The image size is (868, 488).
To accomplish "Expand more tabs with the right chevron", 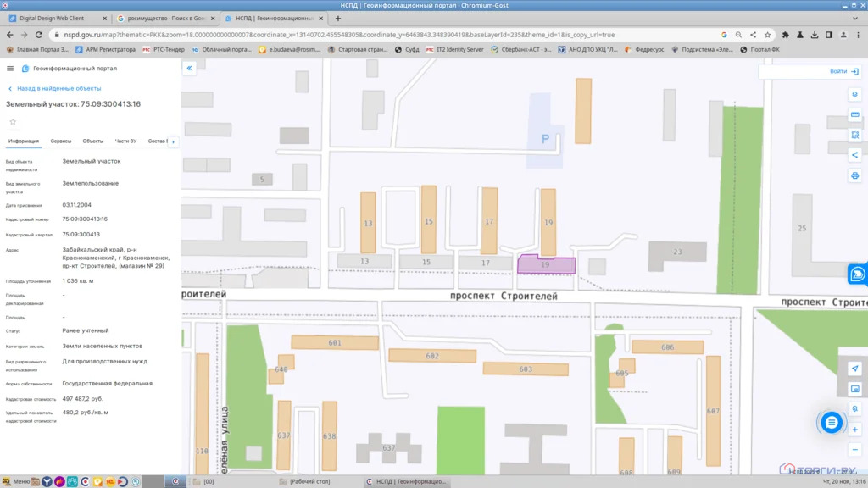I will pyautogui.click(x=173, y=141).
